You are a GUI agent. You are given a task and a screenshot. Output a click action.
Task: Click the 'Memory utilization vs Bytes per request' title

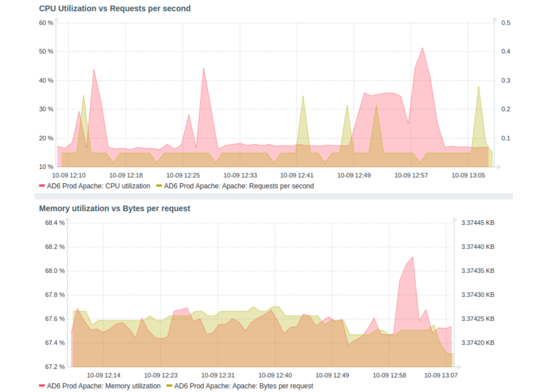click(115, 208)
